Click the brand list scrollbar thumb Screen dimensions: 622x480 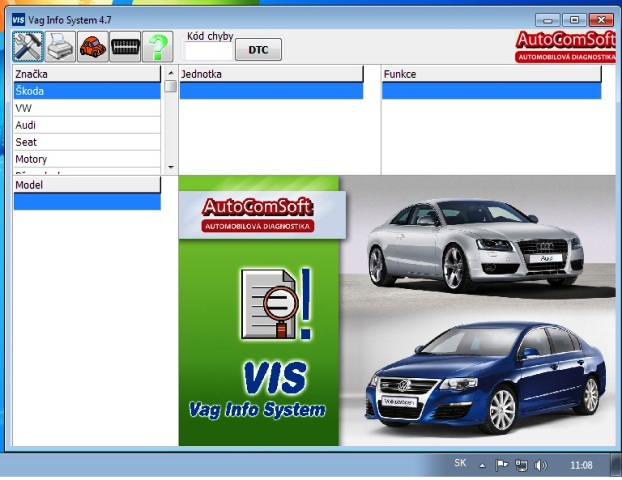tap(171, 86)
